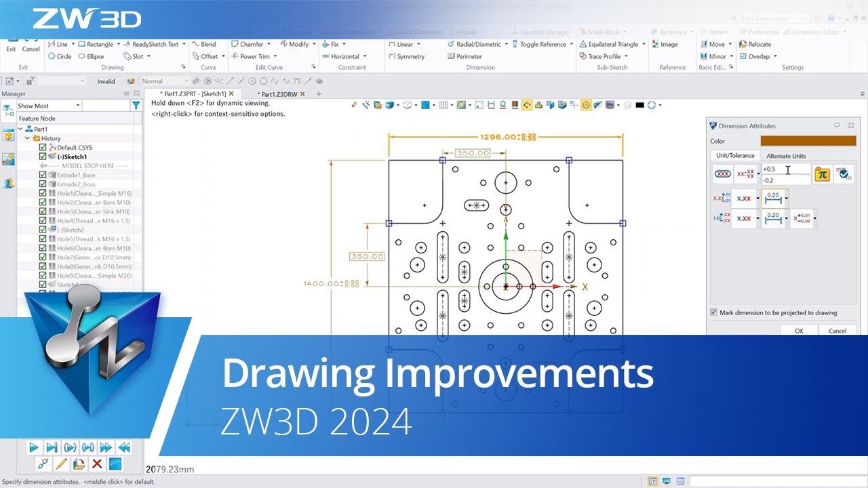
Task: Select the Mirror tool
Action: (713, 56)
